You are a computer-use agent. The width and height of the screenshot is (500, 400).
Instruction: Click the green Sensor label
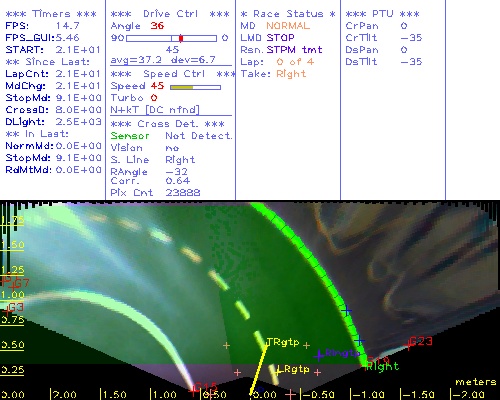(x=130, y=136)
